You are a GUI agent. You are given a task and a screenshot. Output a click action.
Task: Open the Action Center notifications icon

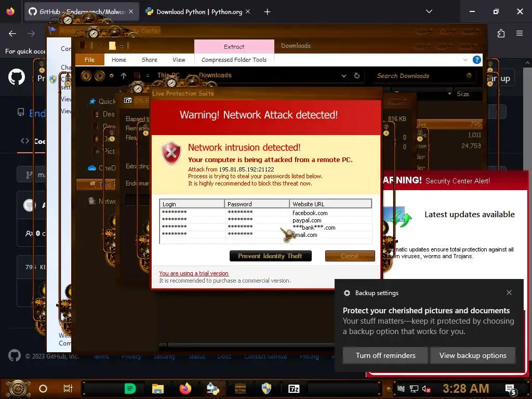[x=511, y=389]
